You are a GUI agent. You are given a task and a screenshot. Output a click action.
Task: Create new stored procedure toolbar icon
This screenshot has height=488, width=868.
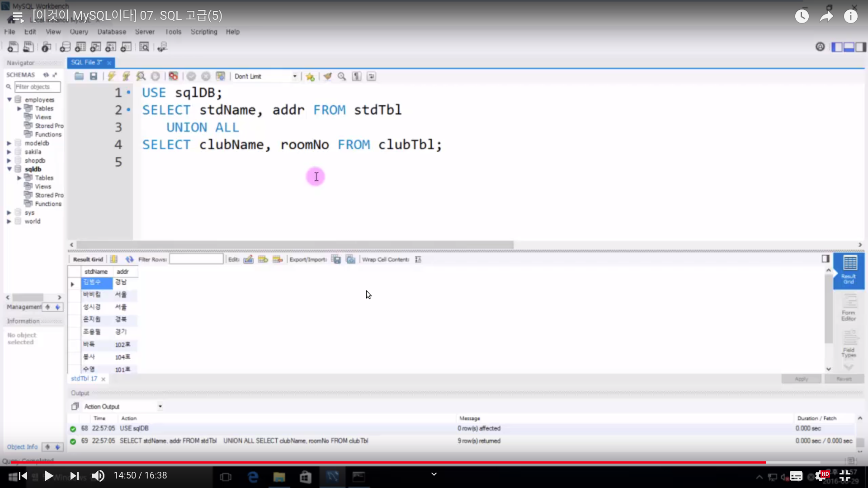(x=111, y=47)
